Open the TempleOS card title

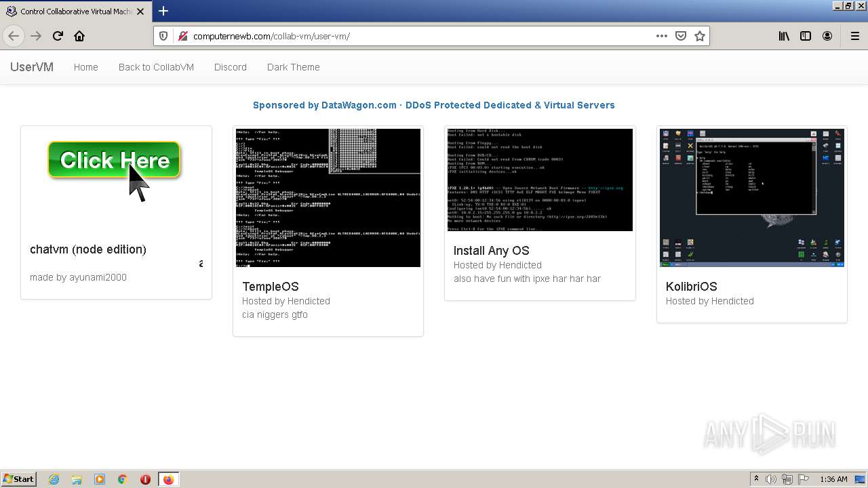point(271,287)
